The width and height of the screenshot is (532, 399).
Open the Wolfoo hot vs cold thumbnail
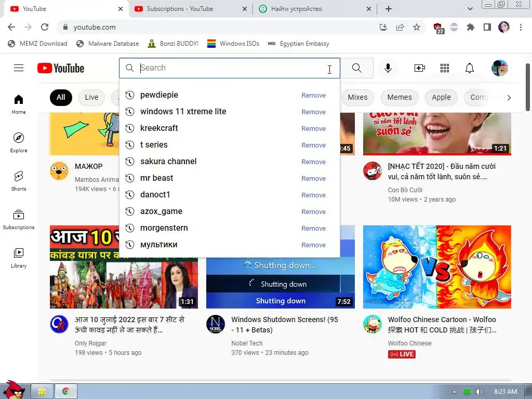coord(437,267)
